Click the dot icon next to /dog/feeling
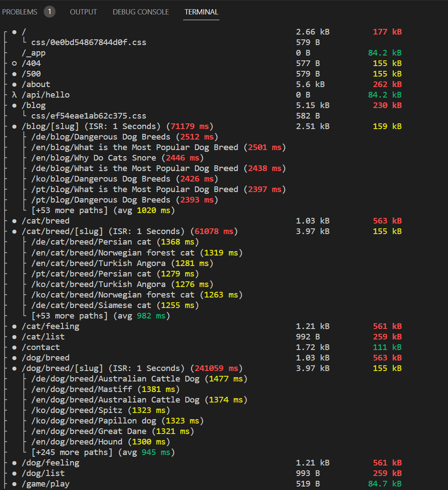 [14, 462]
